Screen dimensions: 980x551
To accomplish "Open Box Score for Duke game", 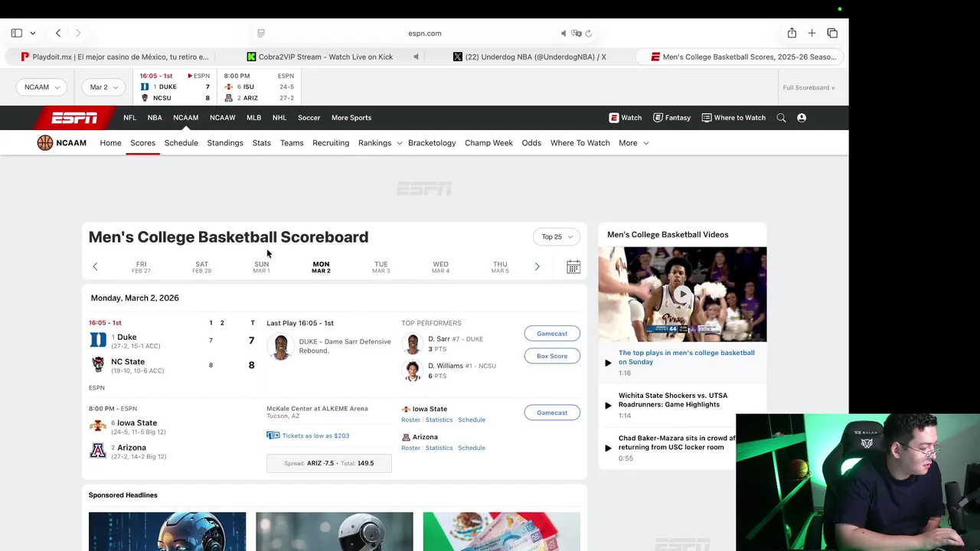I will (552, 356).
